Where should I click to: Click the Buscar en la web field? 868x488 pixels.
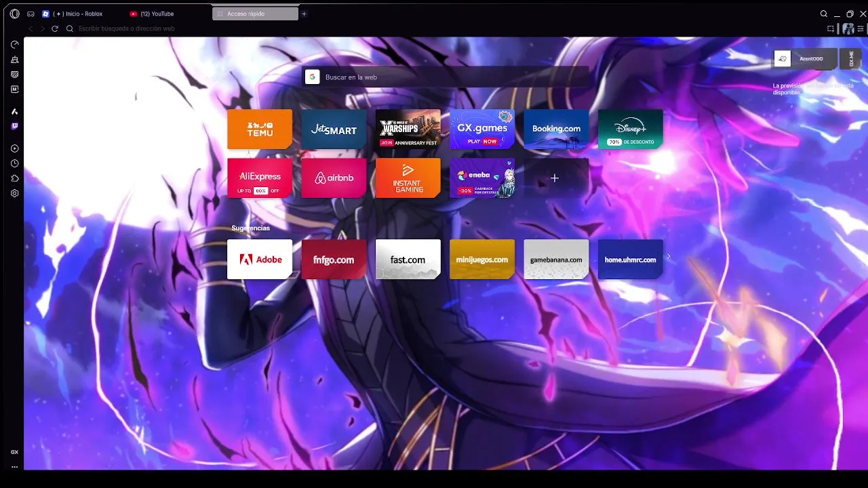pyautogui.click(x=446, y=77)
